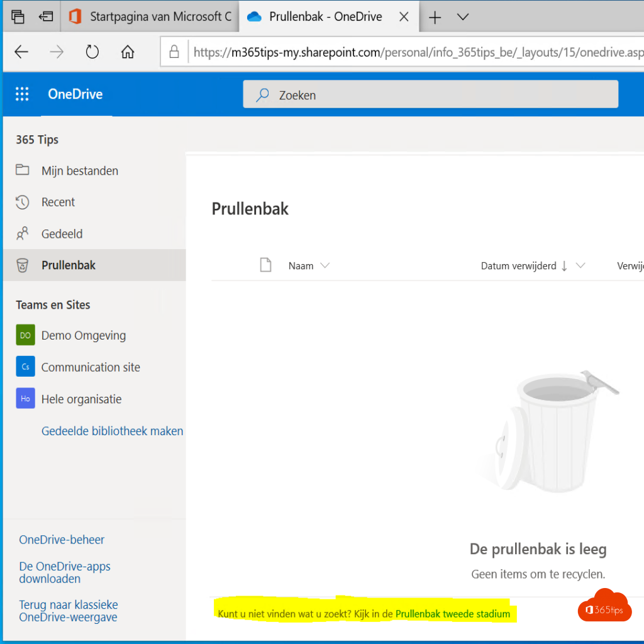Click the Gedeeld people icon

22,233
